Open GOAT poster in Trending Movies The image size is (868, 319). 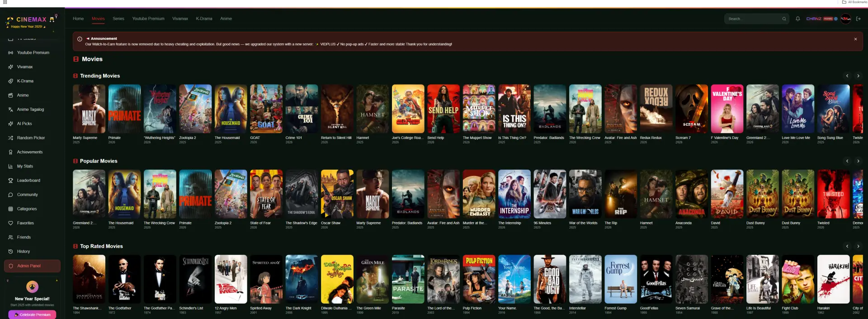point(266,109)
